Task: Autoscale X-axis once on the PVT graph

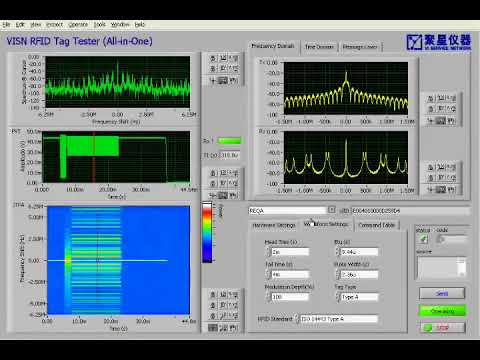Action: coord(223,173)
